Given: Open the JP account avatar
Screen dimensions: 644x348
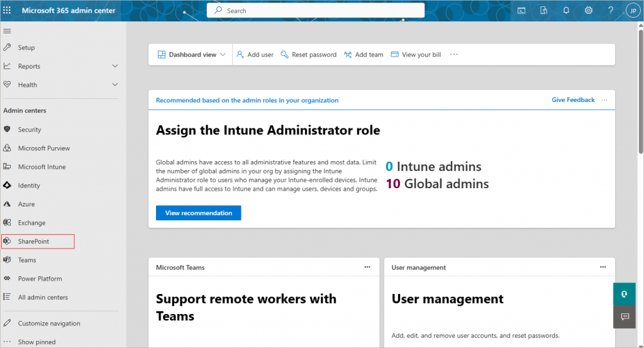Looking at the screenshot, I should click(x=633, y=11).
